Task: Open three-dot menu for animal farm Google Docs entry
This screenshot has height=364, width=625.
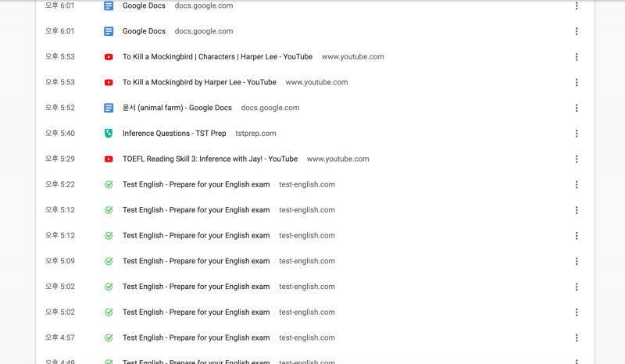Action: (x=577, y=108)
